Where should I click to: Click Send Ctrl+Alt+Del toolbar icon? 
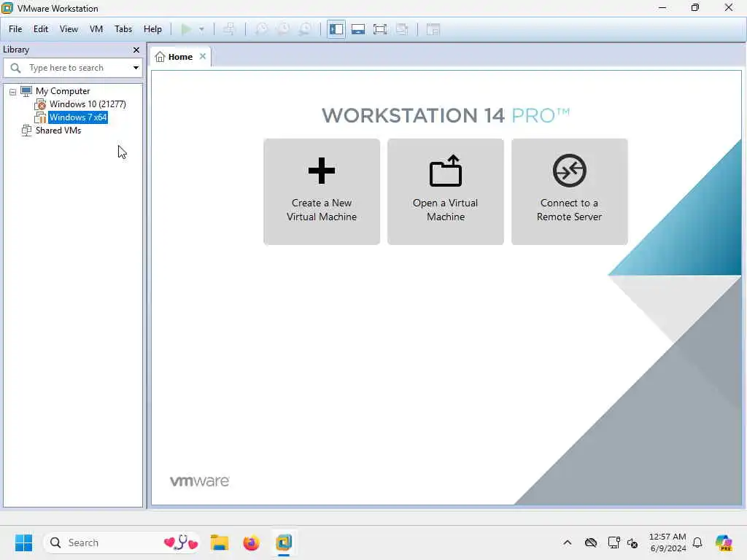tap(229, 29)
